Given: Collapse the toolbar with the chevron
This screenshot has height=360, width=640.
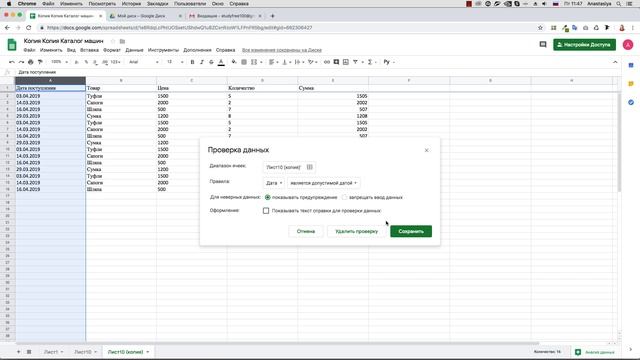Looking at the screenshot, I should point(615,62).
